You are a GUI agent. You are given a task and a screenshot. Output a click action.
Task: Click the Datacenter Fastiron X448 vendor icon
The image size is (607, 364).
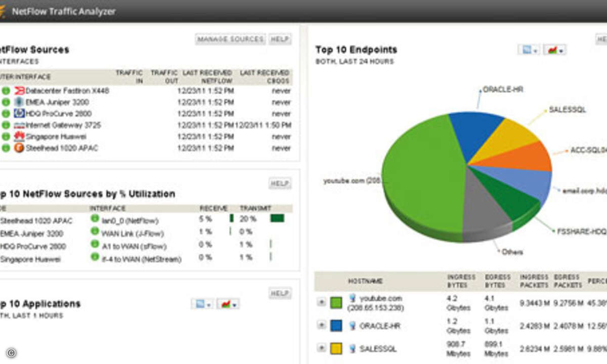pyautogui.click(x=19, y=91)
